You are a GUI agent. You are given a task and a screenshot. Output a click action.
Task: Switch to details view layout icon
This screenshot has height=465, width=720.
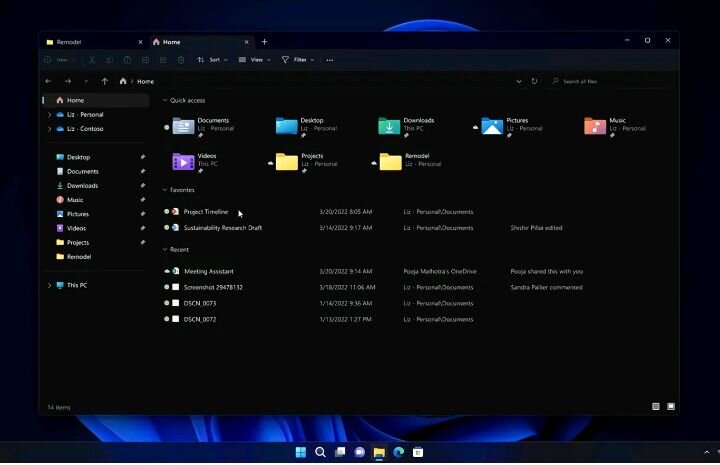656,407
